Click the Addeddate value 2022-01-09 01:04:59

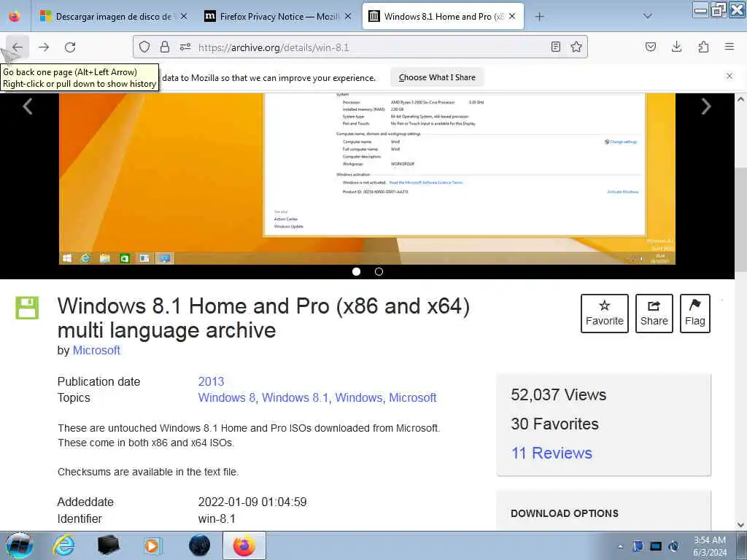(x=252, y=502)
